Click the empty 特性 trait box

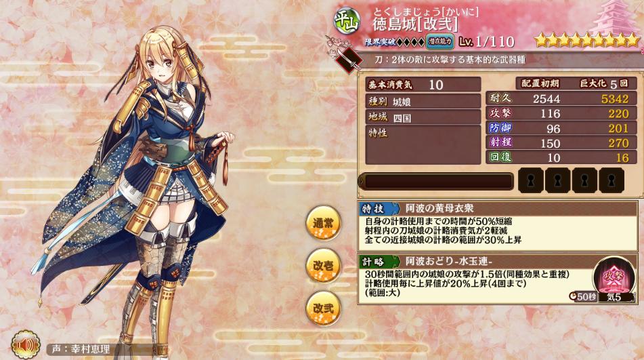(423, 144)
